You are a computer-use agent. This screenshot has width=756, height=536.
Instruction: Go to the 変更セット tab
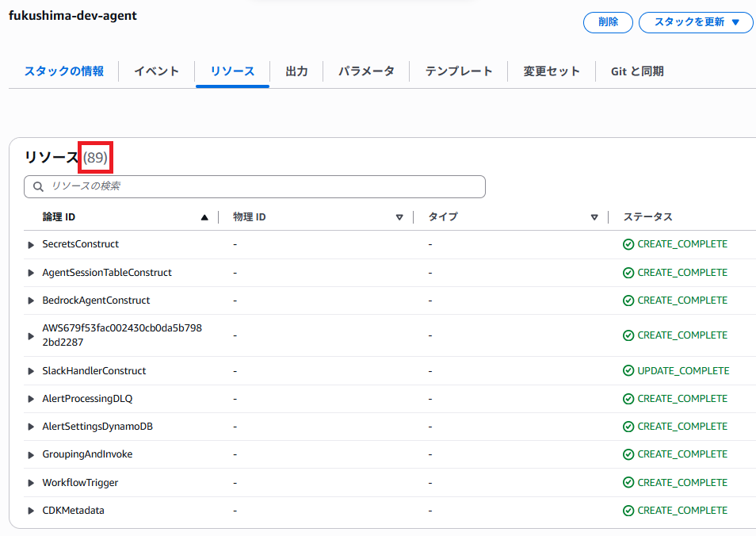(552, 71)
